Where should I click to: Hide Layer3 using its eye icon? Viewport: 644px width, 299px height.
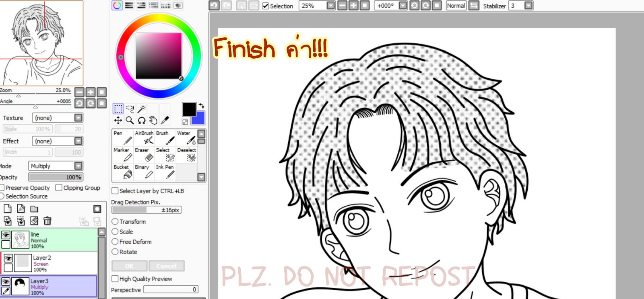click(6, 281)
